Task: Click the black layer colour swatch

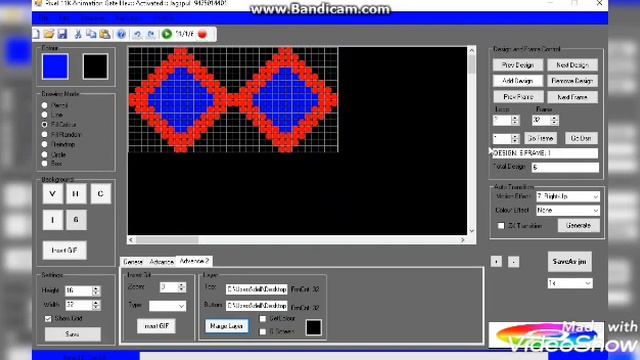Action: pyautogui.click(x=313, y=328)
